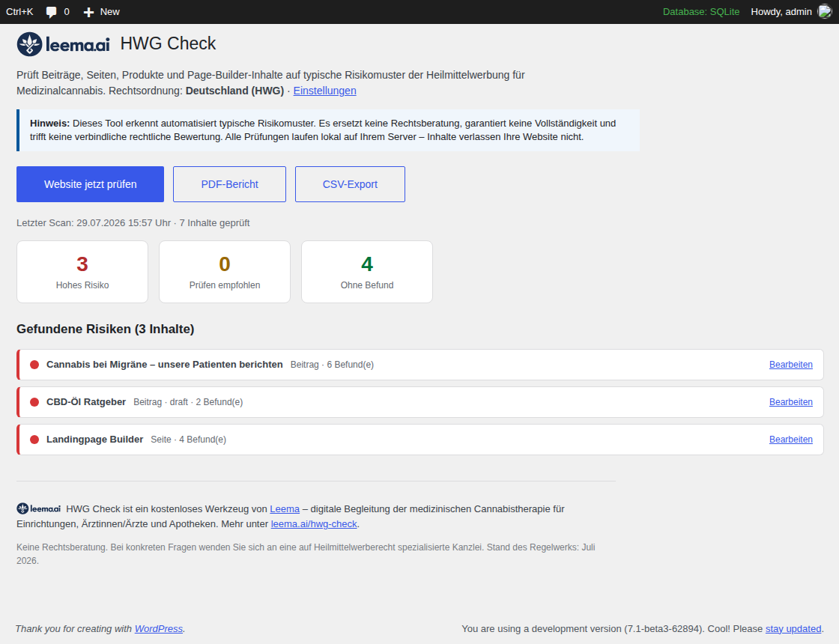Click the Keine Rechtsberatung disclaimer text

[306, 553]
